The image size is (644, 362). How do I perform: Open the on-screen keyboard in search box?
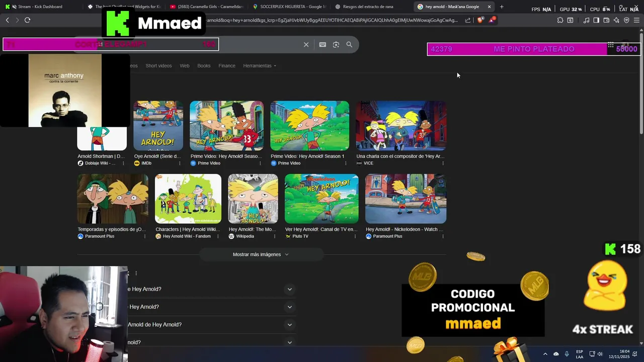tap(323, 45)
